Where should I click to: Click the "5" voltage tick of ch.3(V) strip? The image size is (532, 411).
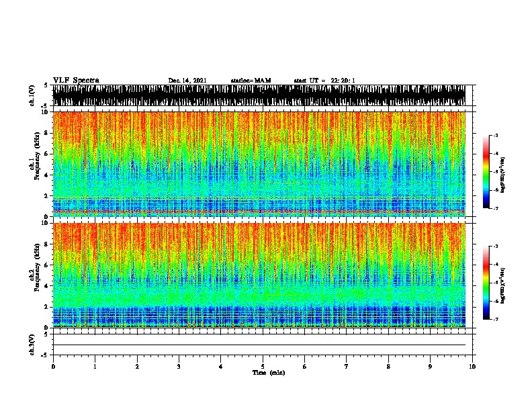click(46, 334)
